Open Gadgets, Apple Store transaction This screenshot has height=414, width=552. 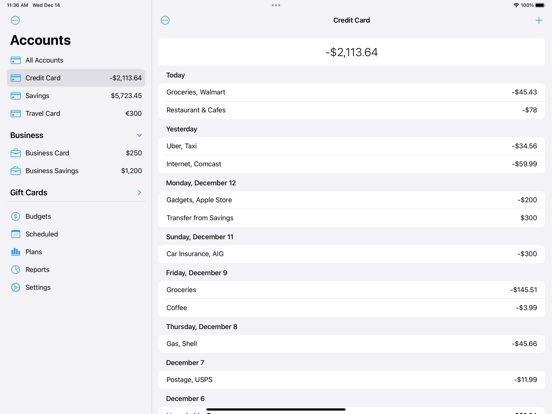coord(352,200)
